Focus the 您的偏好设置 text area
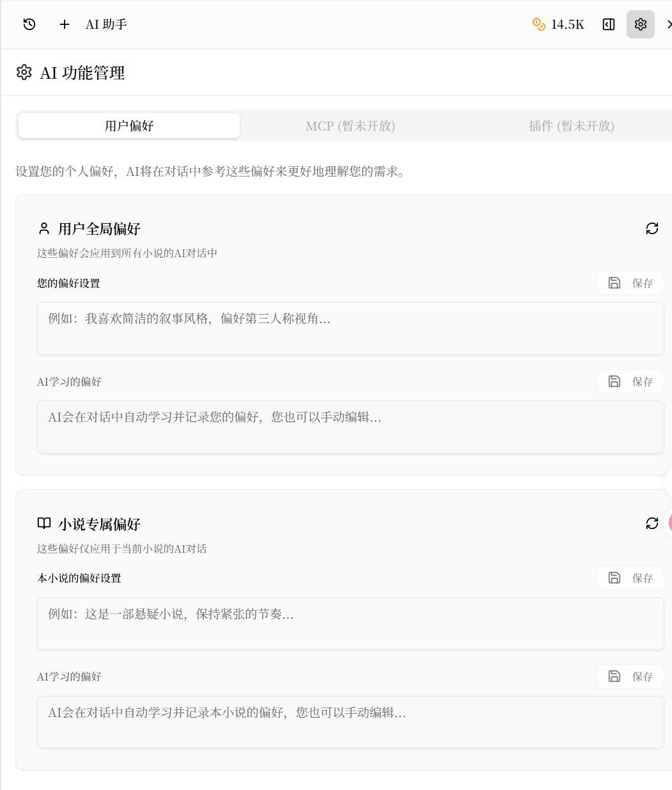672x790 pixels. point(350,328)
